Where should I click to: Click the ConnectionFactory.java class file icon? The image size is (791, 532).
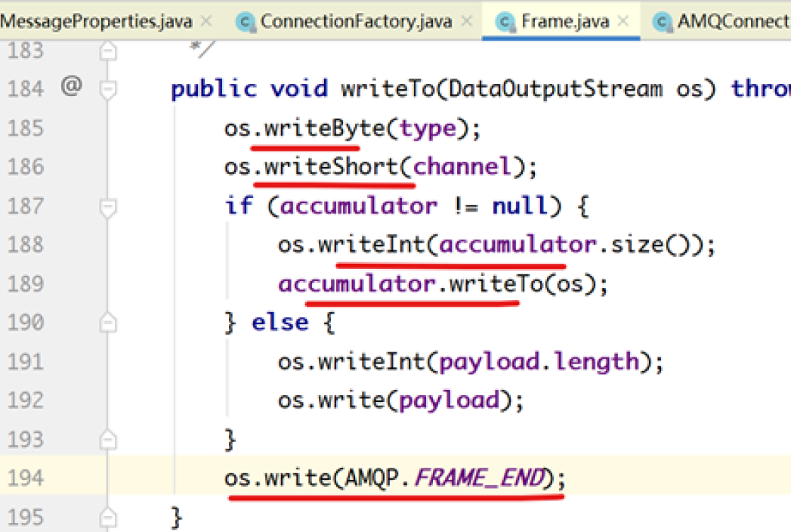click(x=245, y=22)
